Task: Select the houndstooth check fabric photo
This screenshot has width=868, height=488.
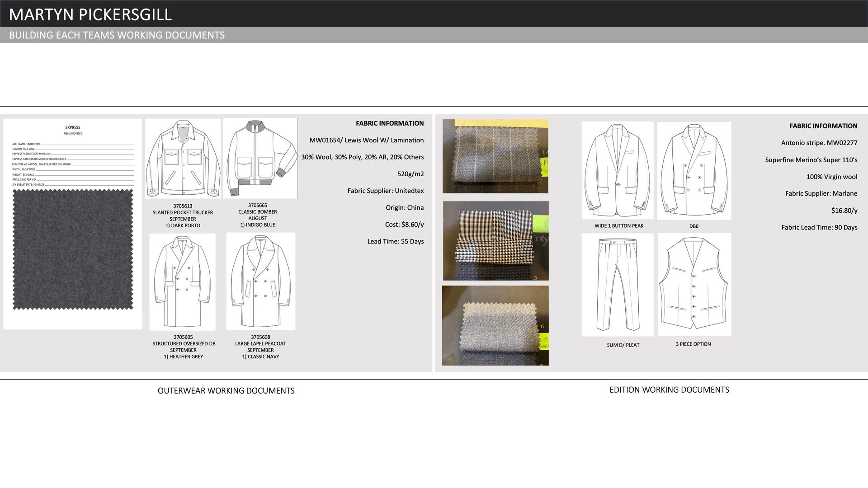Action: click(495, 241)
